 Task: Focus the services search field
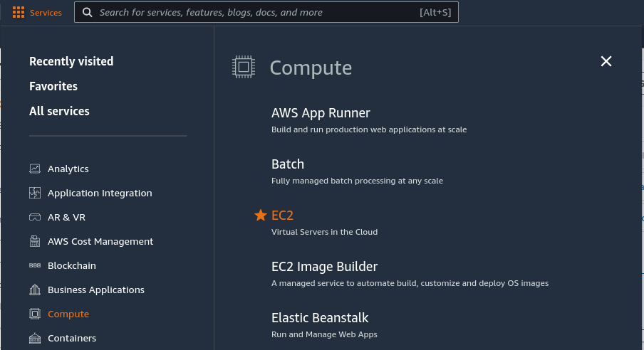click(256, 12)
